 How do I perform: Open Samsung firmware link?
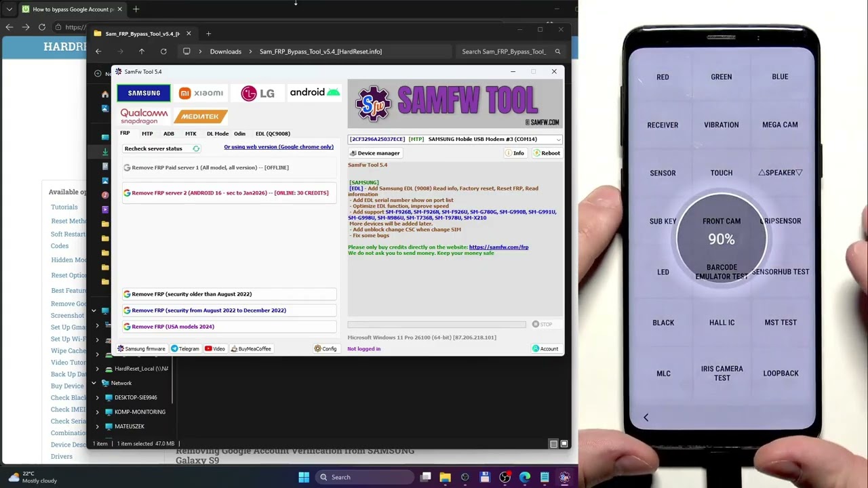click(141, 349)
